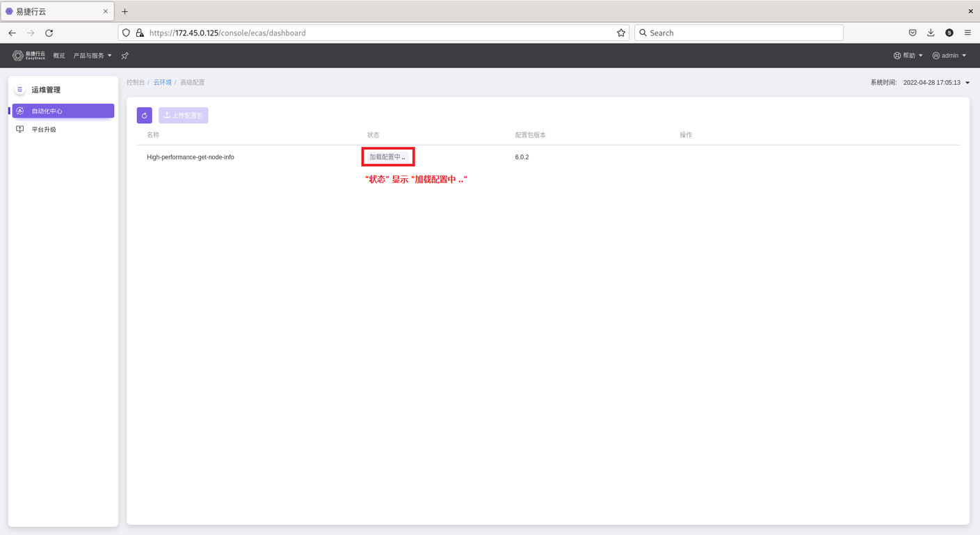Click the 上传配置包 upload button
Screen dimensions: 980x535
[x=184, y=115]
